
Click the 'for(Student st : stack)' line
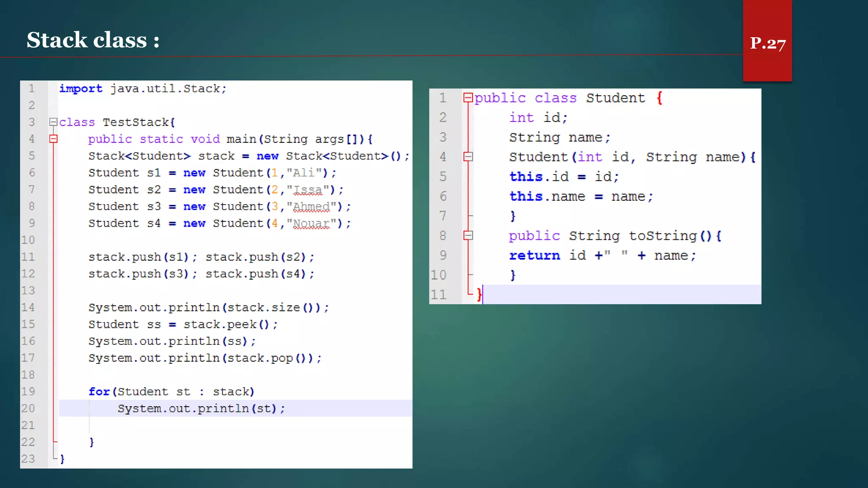tap(171, 392)
